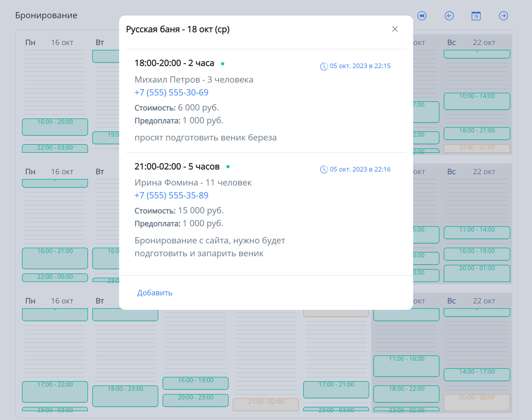This screenshot has width=532, height=420.
Task: Open the 16:00 - 19:00 Sunday booking slot
Action: click(x=477, y=254)
